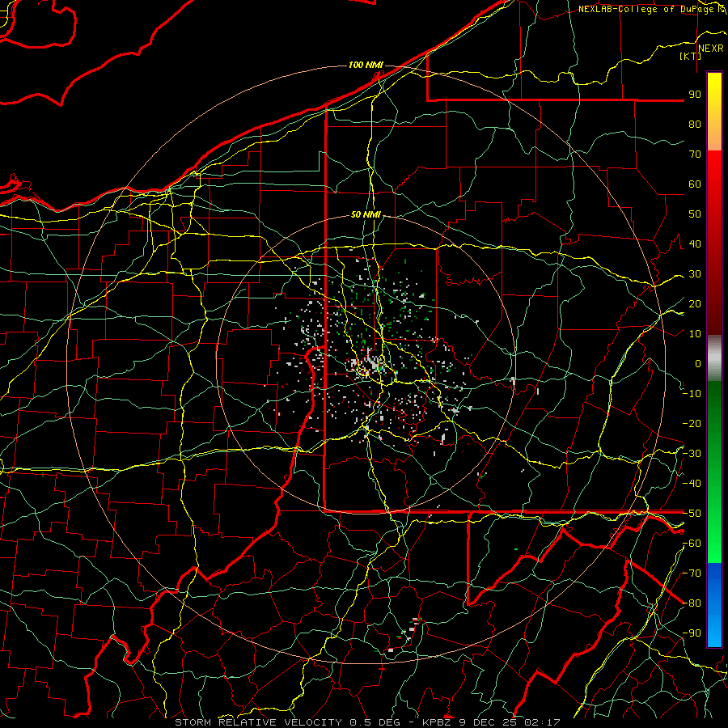Click the -80 value on the velocity scale
The height and width of the screenshot is (728, 728).
click(692, 603)
